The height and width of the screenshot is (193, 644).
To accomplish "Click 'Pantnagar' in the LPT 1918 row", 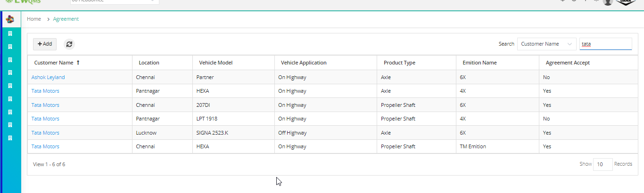I will (148, 119).
